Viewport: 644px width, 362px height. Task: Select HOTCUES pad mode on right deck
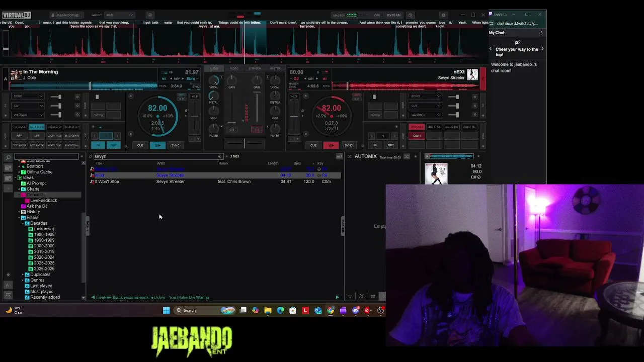point(417,127)
